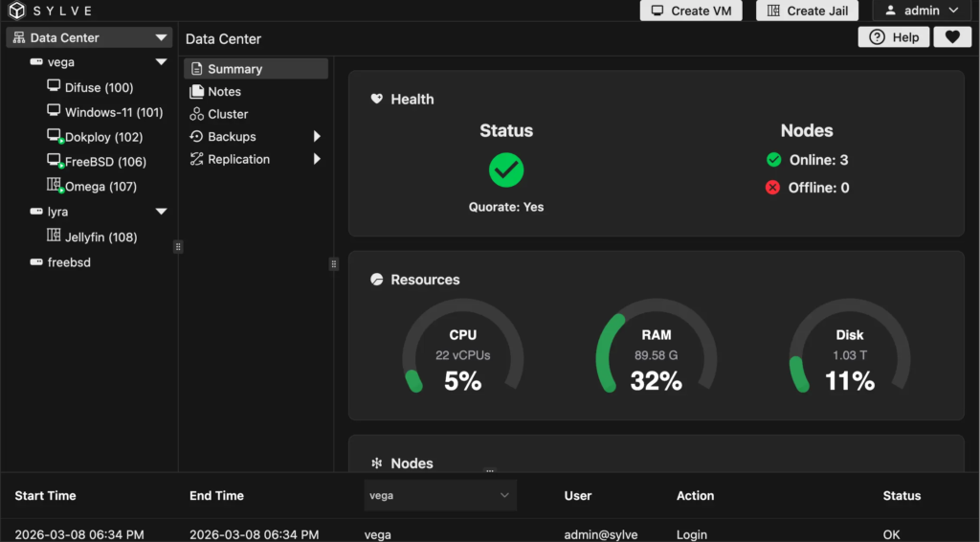980x542 pixels.
Task: Click the CPU usage gauge
Action: coord(462,348)
